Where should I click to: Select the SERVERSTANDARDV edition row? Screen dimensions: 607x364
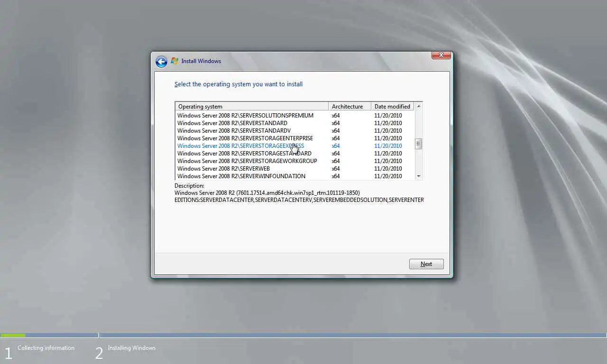coord(295,131)
